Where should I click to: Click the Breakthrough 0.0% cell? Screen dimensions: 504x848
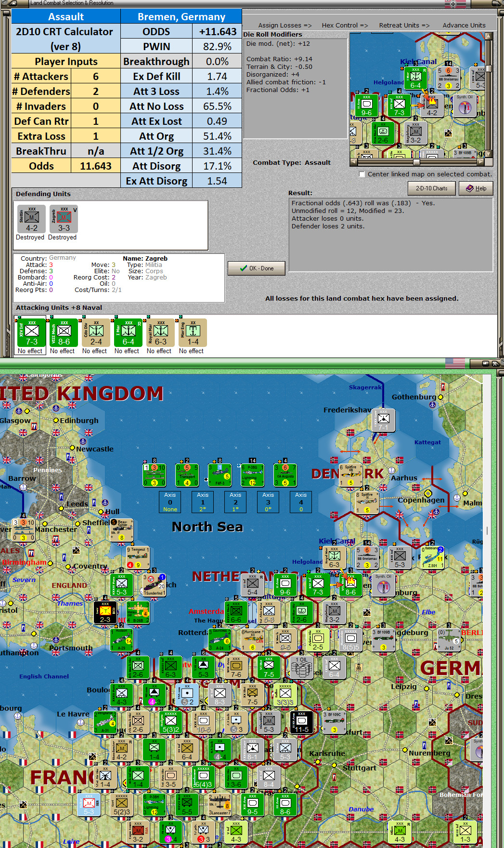click(217, 61)
